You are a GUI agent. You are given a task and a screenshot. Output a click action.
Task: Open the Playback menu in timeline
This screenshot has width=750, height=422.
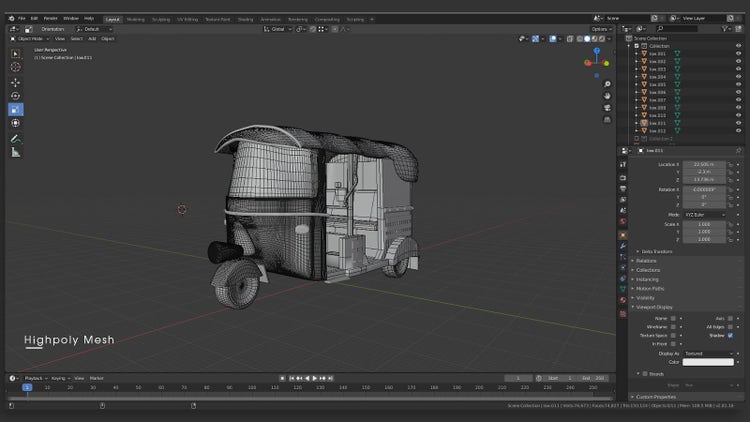click(35, 378)
